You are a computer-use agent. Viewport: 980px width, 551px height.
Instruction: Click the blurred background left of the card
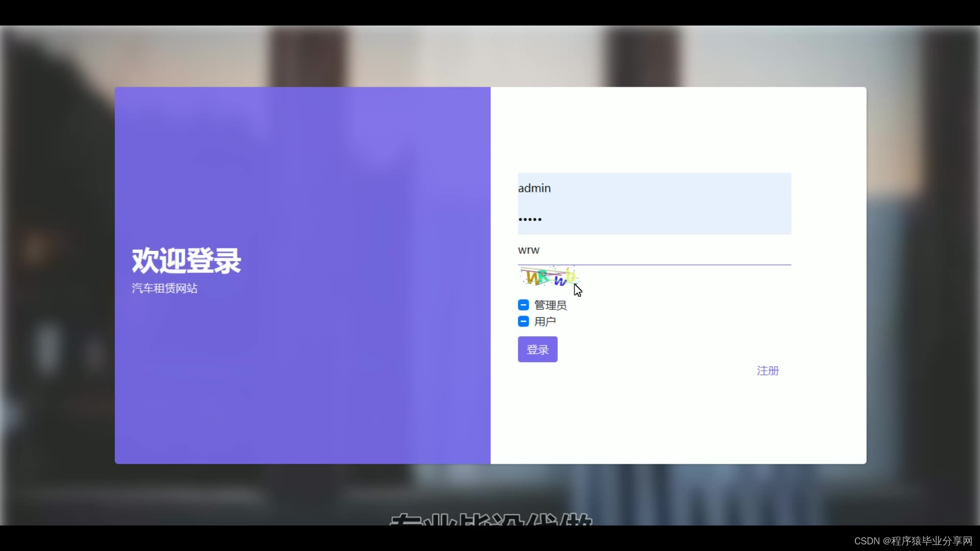56,275
